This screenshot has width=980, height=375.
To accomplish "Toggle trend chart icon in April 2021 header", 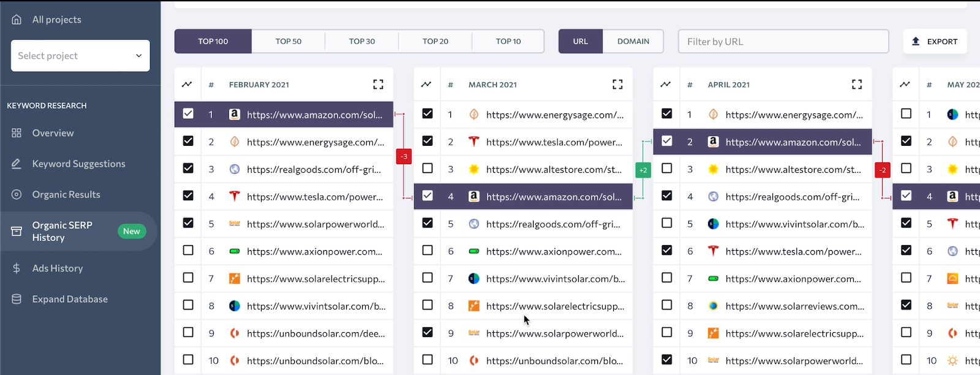I will 666,85.
